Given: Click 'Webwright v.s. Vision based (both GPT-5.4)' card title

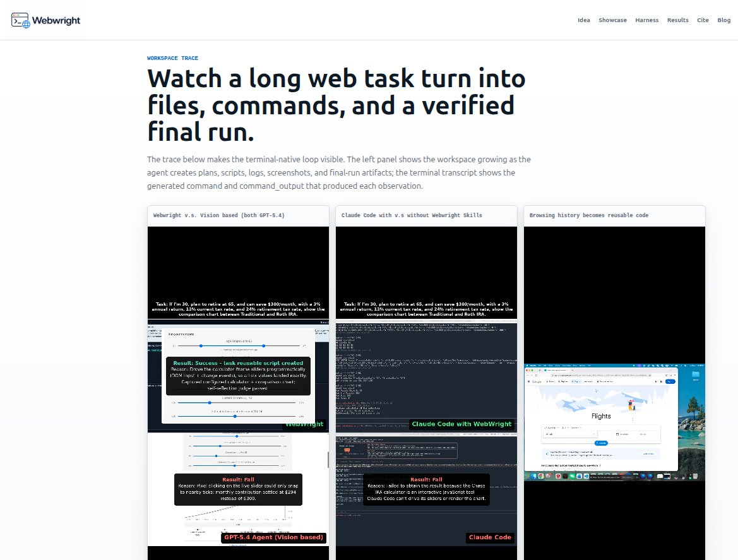Looking at the screenshot, I should (219, 215).
